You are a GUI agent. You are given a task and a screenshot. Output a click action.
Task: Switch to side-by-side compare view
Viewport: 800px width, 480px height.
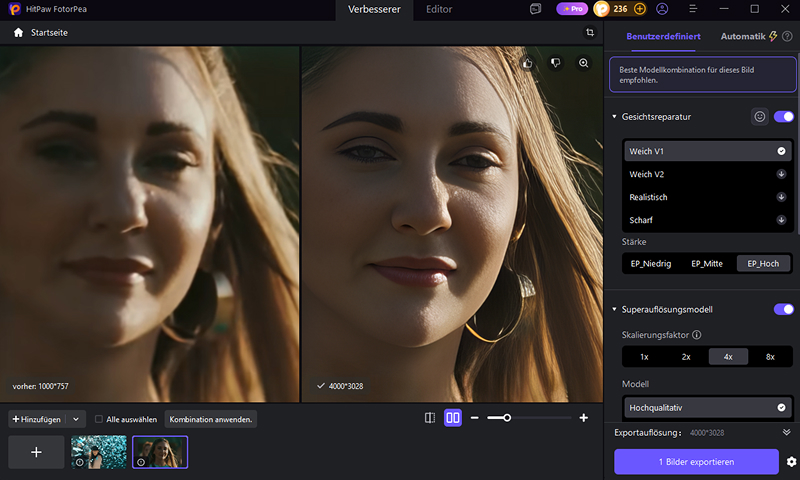[453, 418]
